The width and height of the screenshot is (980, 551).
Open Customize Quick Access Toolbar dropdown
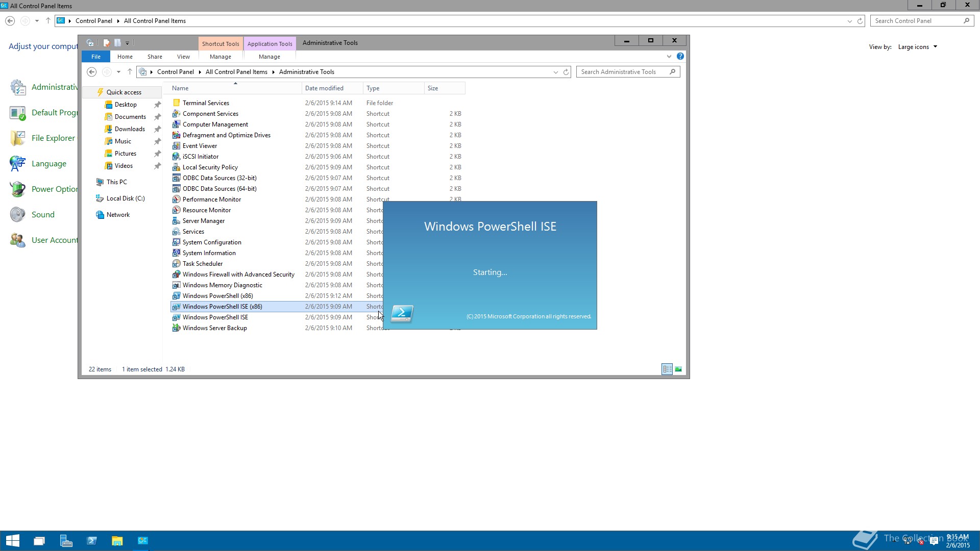(127, 43)
